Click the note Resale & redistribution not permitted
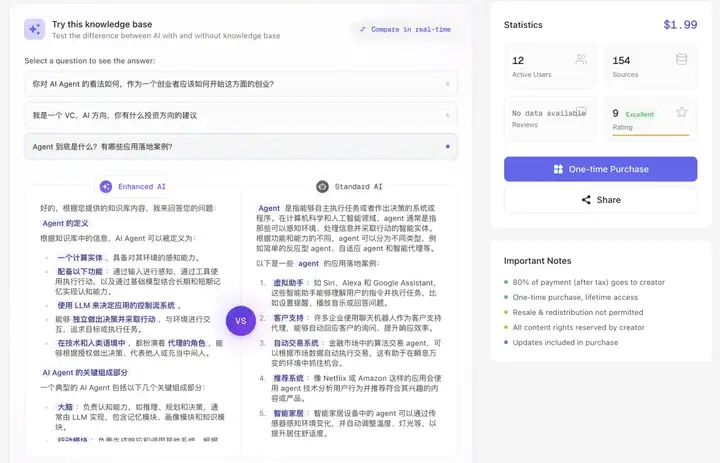The height and width of the screenshot is (463, 720). 578,312
